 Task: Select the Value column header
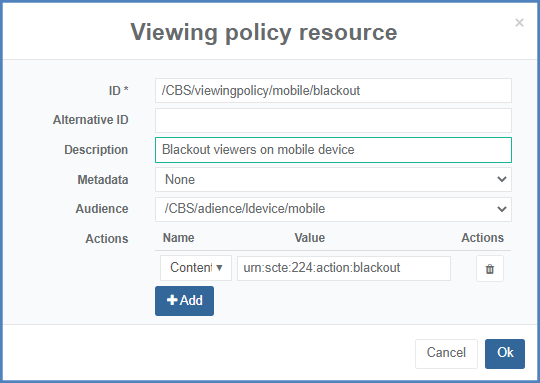[x=309, y=238]
